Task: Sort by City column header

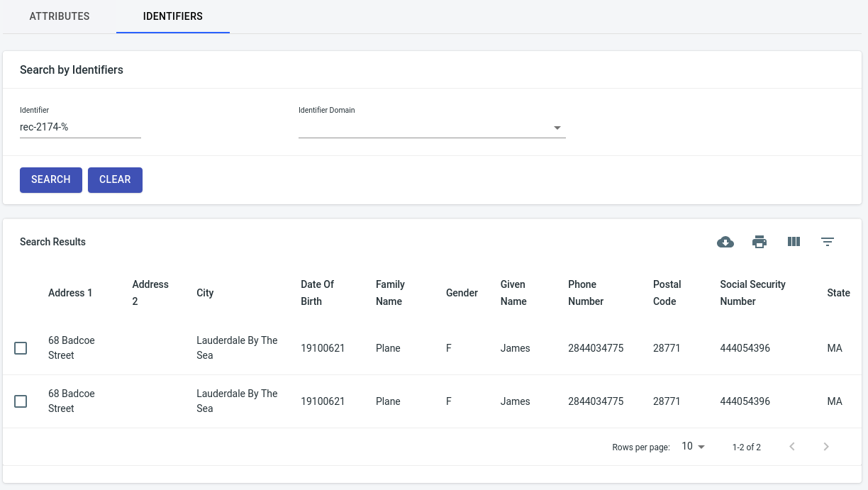Action: pyautogui.click(x=205, y=293)
